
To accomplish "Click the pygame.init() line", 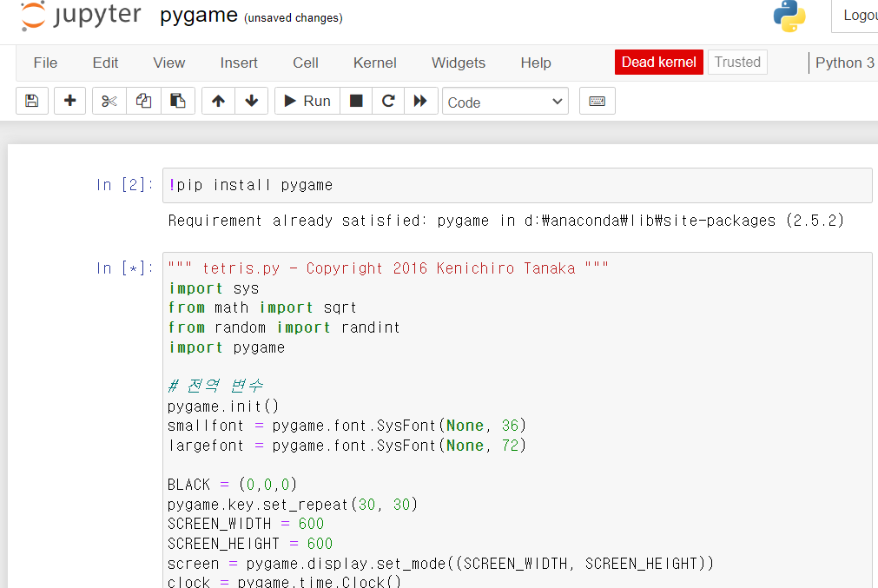I will [223, 406].
